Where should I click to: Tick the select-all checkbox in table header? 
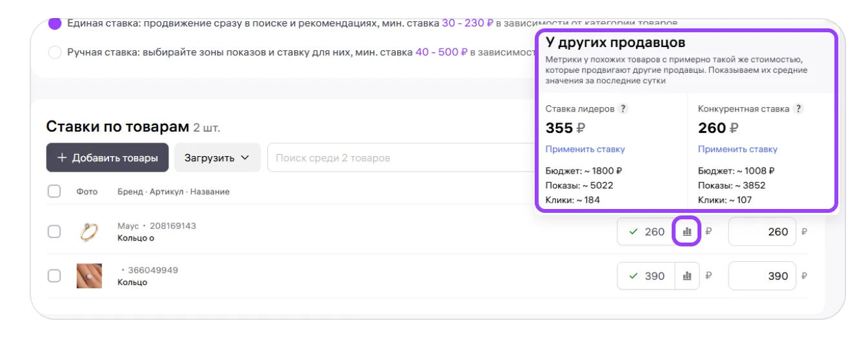pos(54,192)
